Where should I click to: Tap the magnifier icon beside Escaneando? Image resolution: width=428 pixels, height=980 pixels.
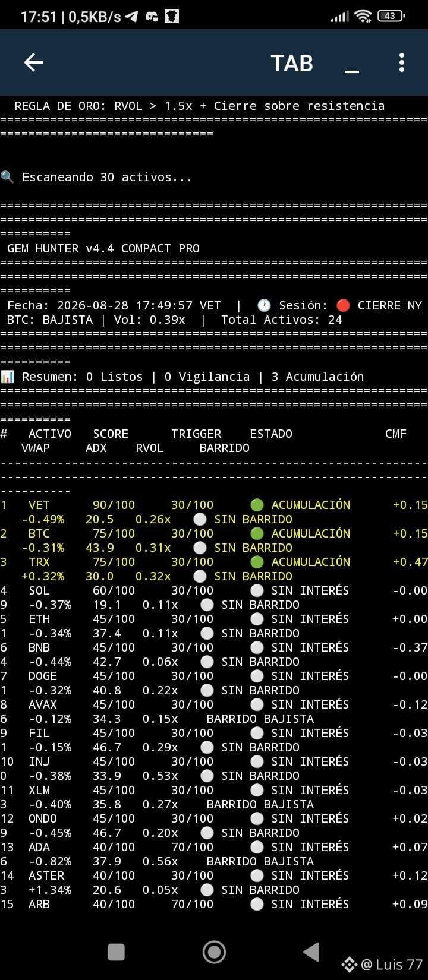tap(7, 177)
